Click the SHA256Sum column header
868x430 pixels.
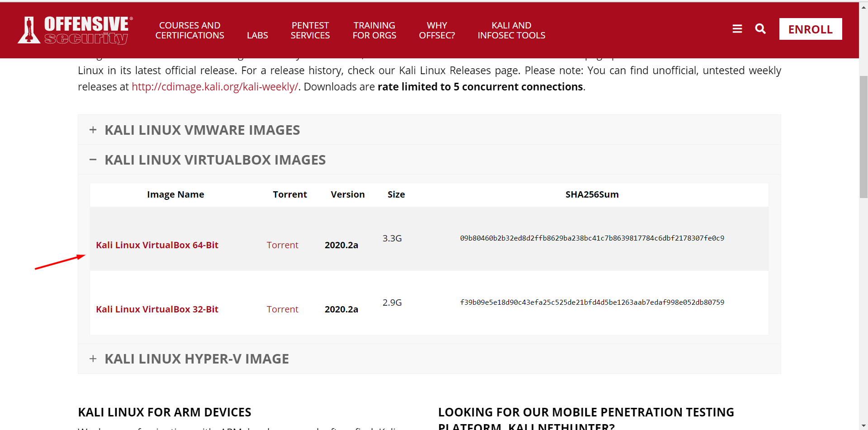pos(592,194)
